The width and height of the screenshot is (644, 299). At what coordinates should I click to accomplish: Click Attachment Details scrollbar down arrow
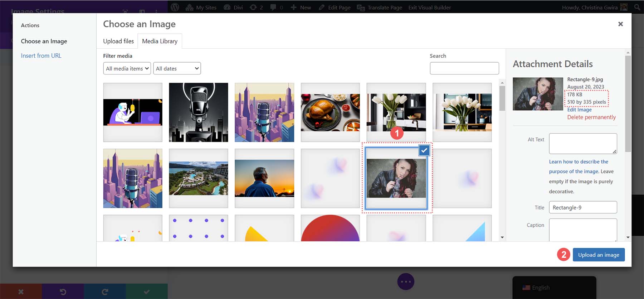pos(628,237)
